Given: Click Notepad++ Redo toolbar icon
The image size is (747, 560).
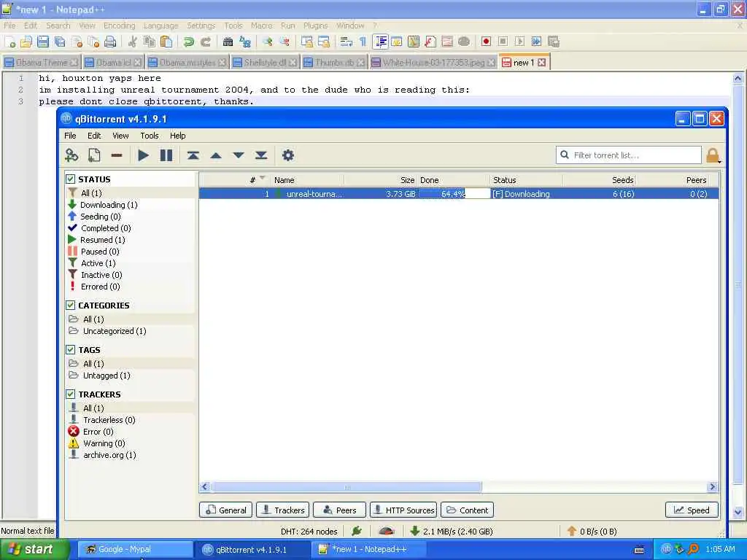Looking at the screenshot, I should (x=206, y=42).
